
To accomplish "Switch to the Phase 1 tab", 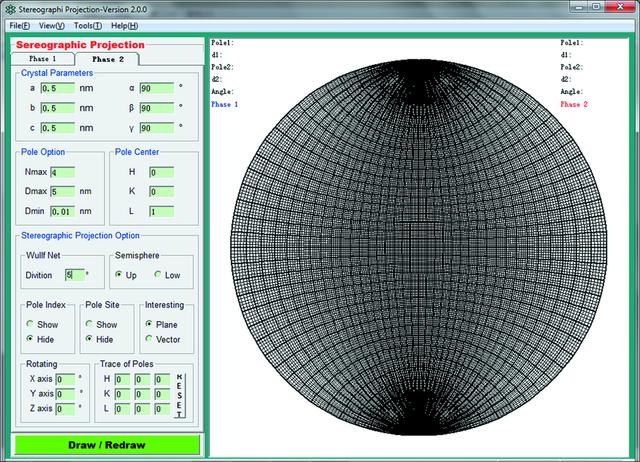I will [x=43, y=59].
